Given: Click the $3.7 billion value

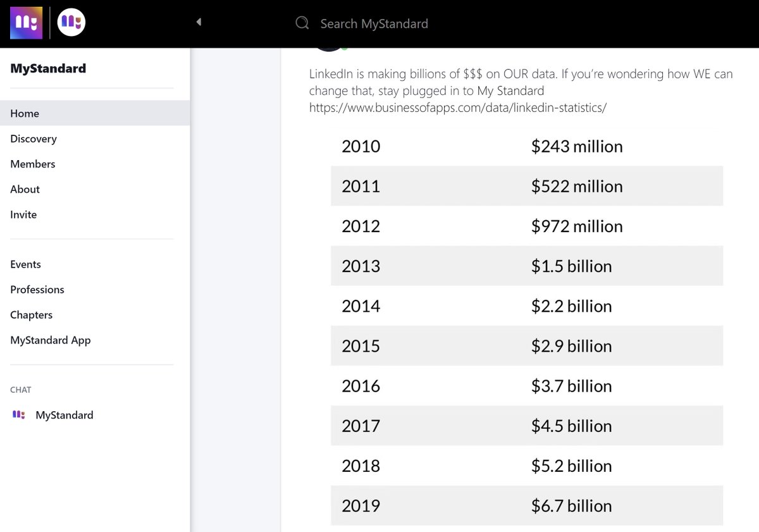Looking at the screenshot, I should 572,385.
